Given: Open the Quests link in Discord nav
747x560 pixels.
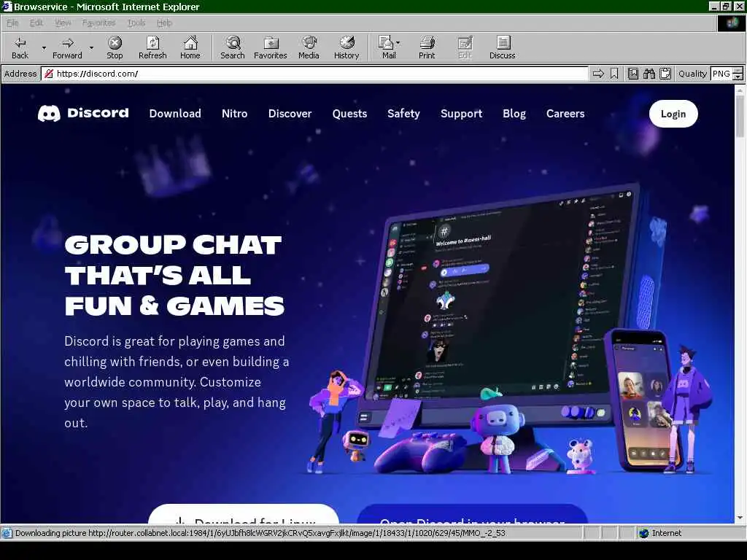Looking at the screenshot, I should click(349, 113).
